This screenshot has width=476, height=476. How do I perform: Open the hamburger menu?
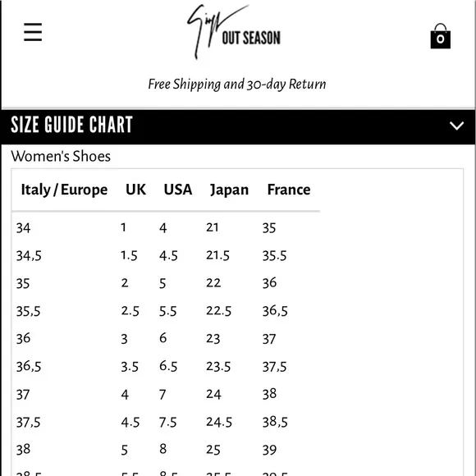click(33, 32)
